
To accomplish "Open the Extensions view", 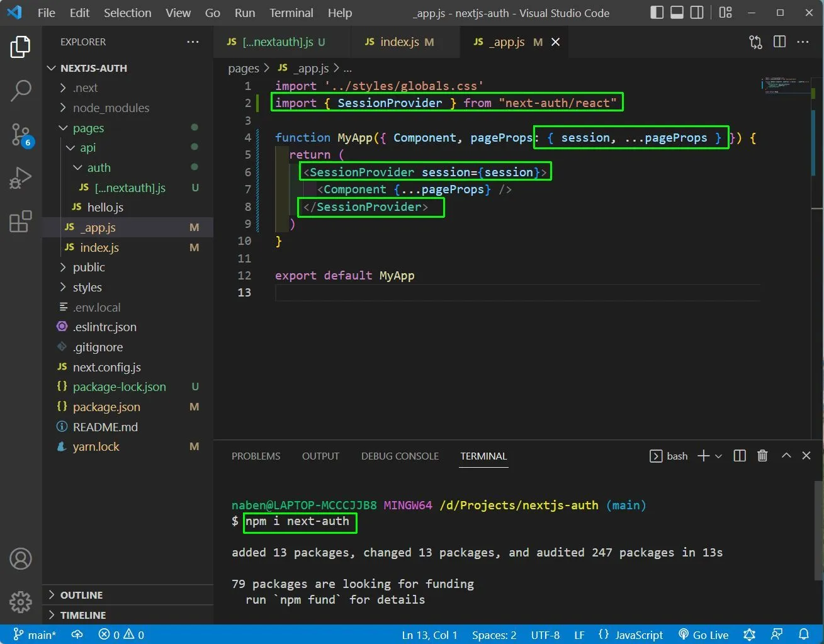I will tap(20, 221).
